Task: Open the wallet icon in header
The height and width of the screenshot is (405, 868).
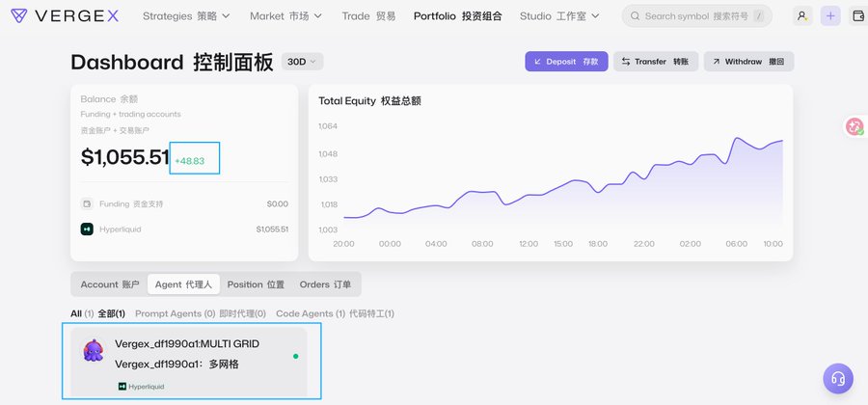Action: click(x=858, y=16)
